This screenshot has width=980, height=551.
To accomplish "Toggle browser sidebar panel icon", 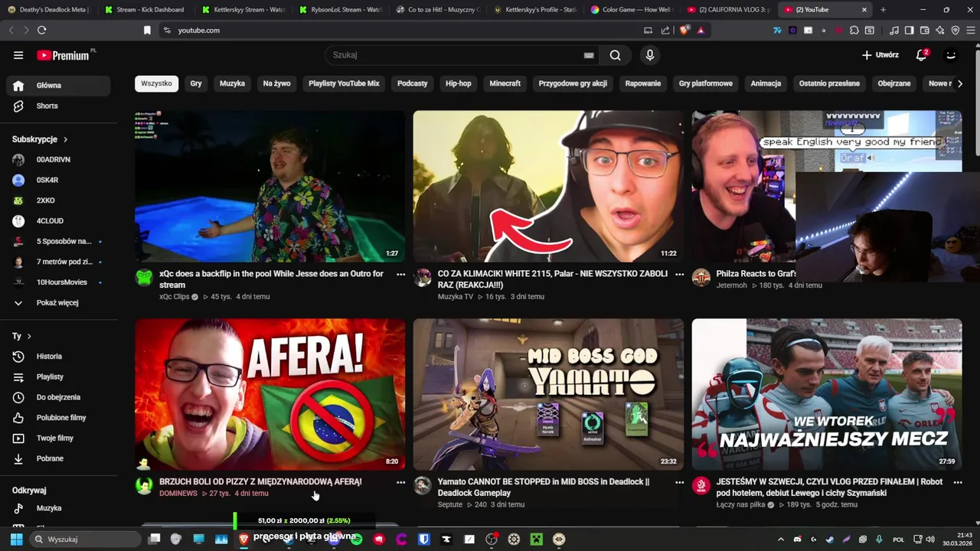I will [x=909, y=31].
